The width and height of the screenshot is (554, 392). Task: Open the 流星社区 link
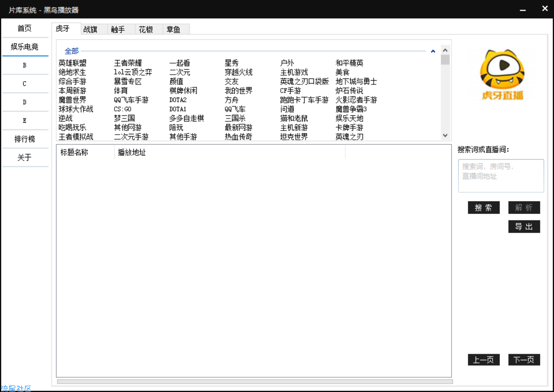(16, 388)
